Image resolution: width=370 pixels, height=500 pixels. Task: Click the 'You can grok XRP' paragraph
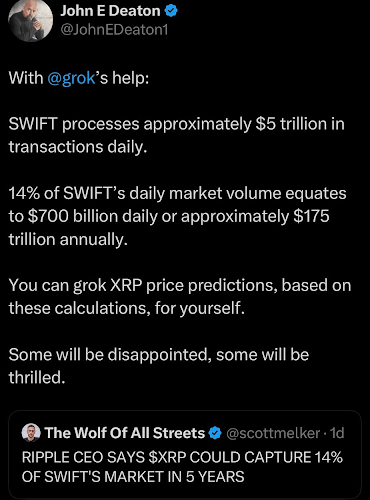tap(180, 297)
